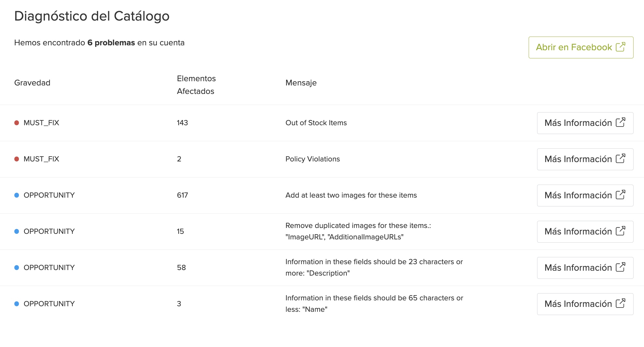
Task: Click the Mensaje column header
Action: (301, 83)
